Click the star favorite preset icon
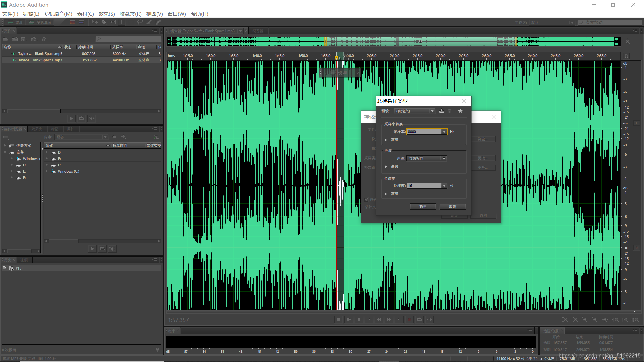 [460, 111]
